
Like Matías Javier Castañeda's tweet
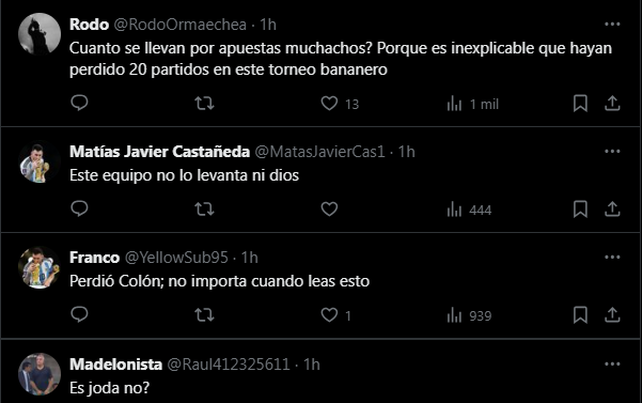click(x=329, y=209)
